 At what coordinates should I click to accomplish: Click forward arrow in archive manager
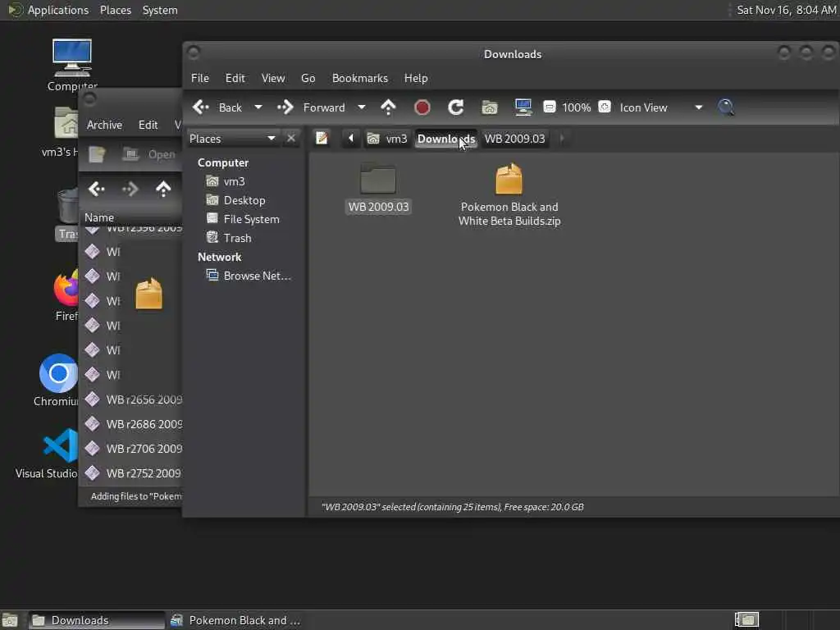(x=130, y=189)
